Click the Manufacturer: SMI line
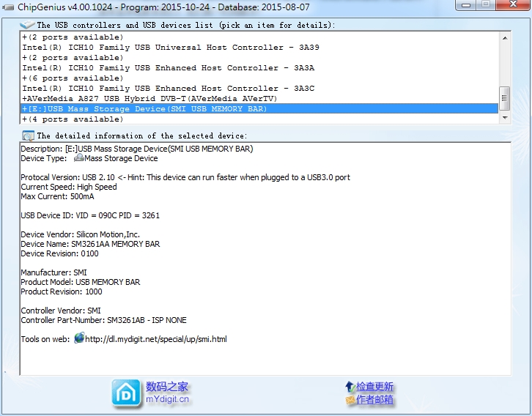 coord(53,272)
